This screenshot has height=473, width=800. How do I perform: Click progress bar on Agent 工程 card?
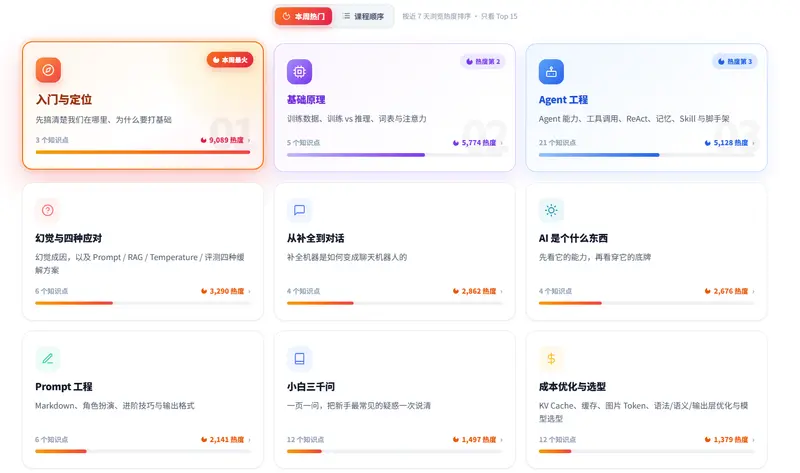[646, 155]
